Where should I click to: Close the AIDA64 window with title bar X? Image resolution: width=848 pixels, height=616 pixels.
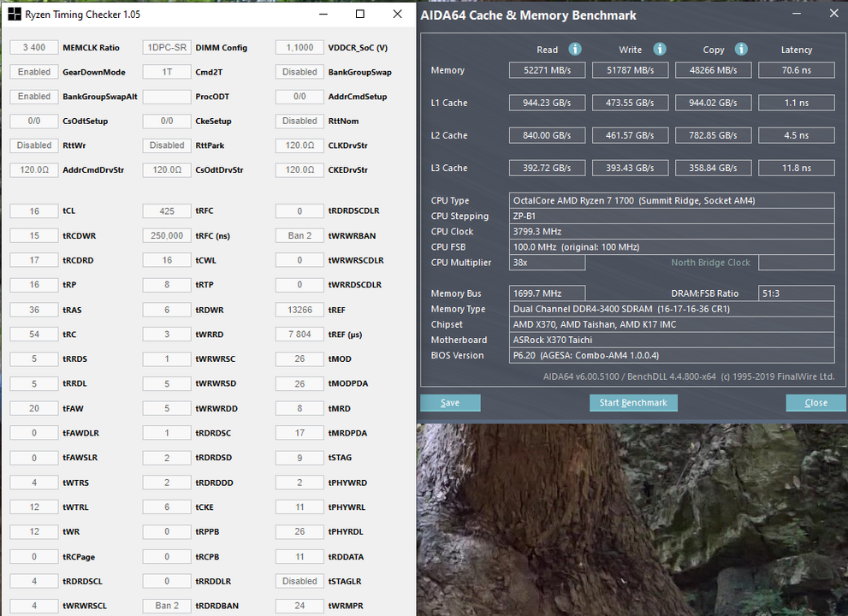click(x=834, y=14)
